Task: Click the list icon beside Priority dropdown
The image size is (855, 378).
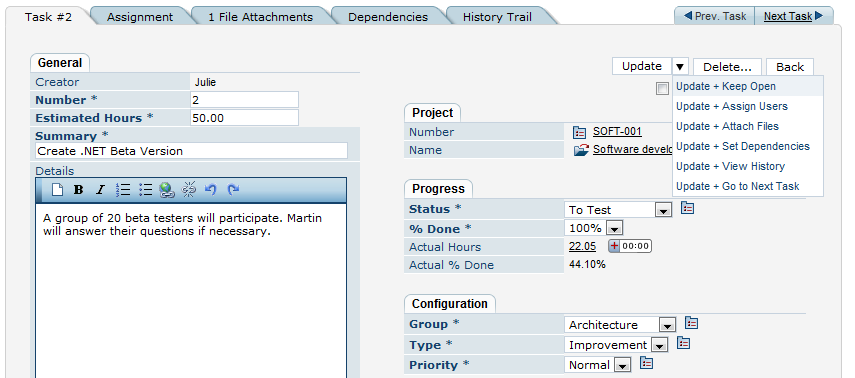Action: point(646,363)
